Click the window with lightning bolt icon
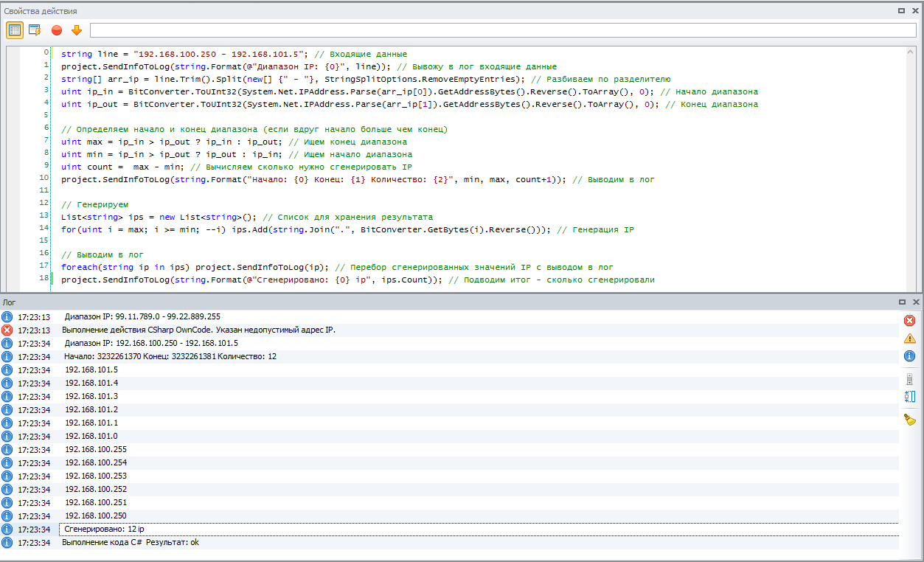This screenshot has height=562, width=924. click(35, 30)
